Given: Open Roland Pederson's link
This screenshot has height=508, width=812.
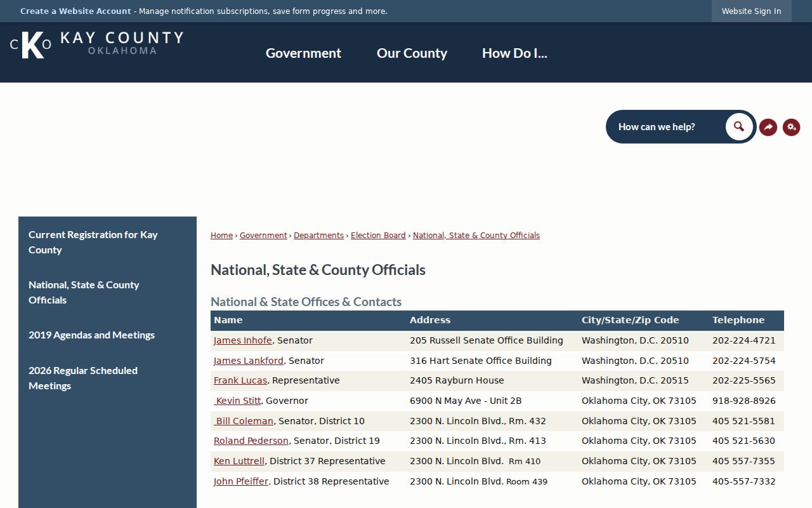Looking at the screenshot, I should tap(251, 441).
